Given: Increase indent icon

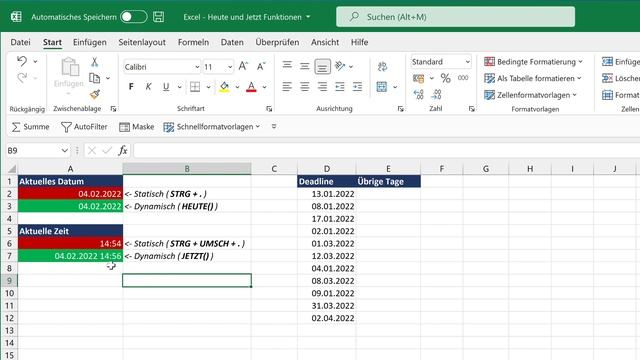Looking at the screenshot, I should (358, 87).
